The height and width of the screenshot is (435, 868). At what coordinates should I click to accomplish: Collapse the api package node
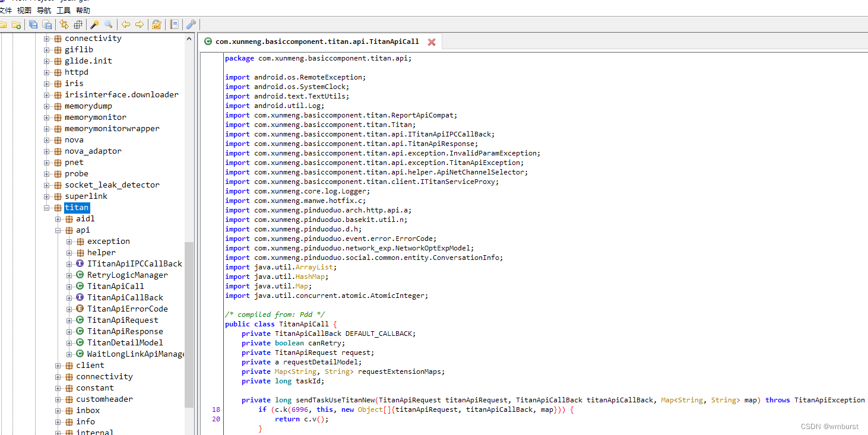pyautogui.click(x=58, y=230)
